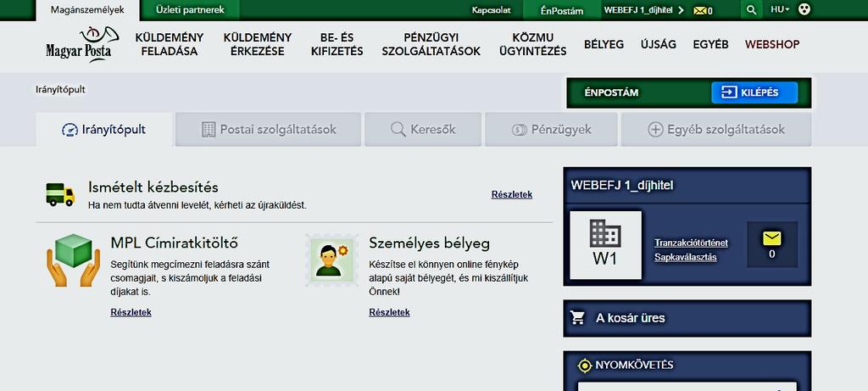Image resolution: width=868 pixels, height=391 pixels.
Task: Click the A kosár üres cart panel
Action: point(687,318)
